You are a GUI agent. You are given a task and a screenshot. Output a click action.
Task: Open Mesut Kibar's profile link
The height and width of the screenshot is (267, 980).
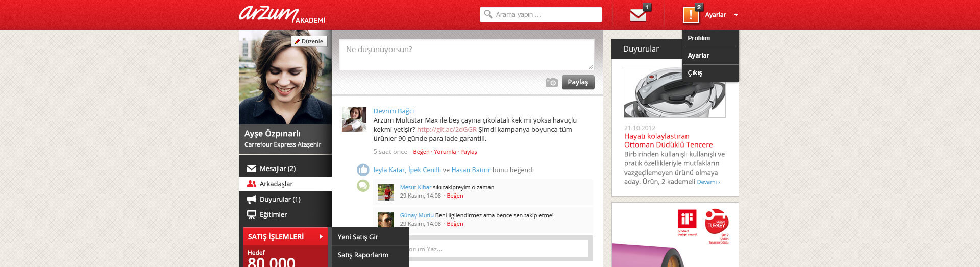(415, 187)
